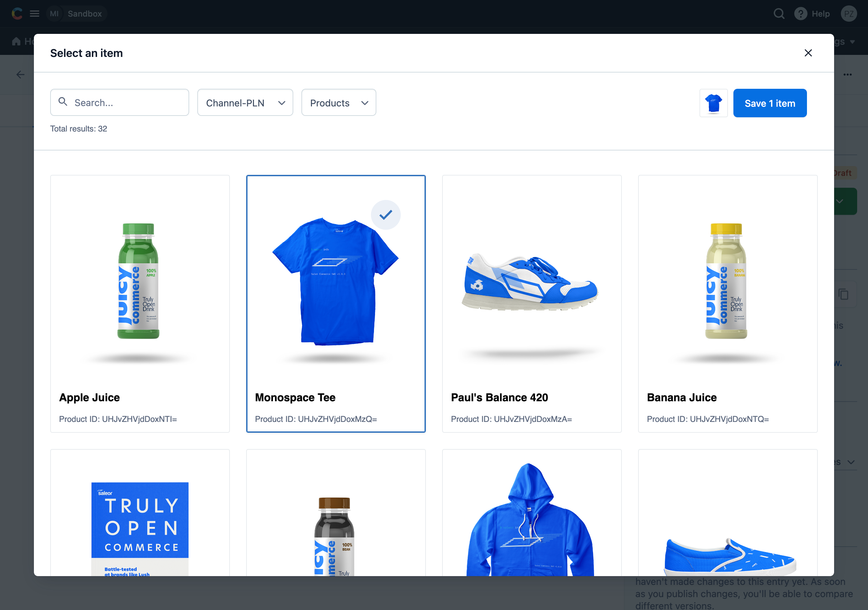Viewport: 868px width, 610px height.
Task: Click the blue t-shirt icon near Save button
Action: (x=713, y=103)
